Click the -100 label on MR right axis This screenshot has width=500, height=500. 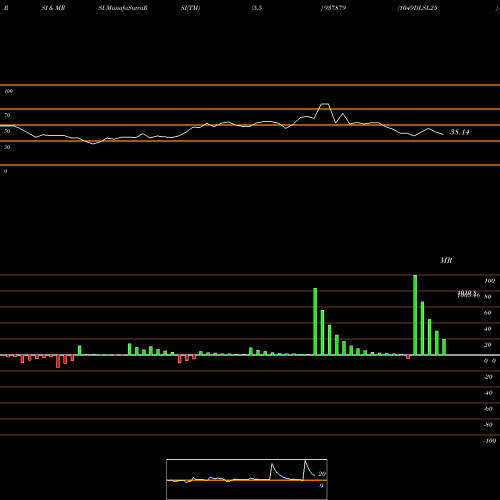pyautogui.click(x=490, y=441)
